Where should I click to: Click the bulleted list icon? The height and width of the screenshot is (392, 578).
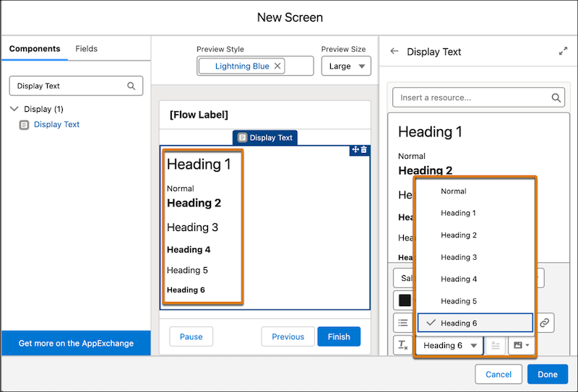pos(403,323)
